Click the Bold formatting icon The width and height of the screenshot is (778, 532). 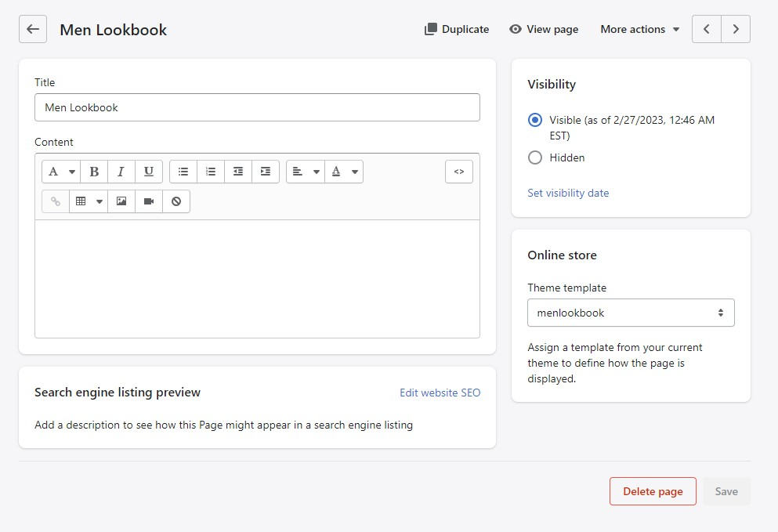[94, 172]
